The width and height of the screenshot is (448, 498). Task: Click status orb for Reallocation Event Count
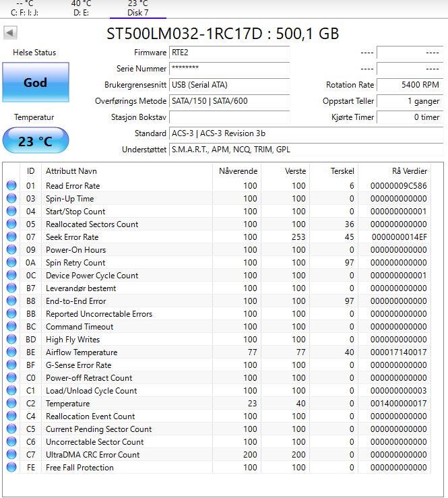coord(11,416)
